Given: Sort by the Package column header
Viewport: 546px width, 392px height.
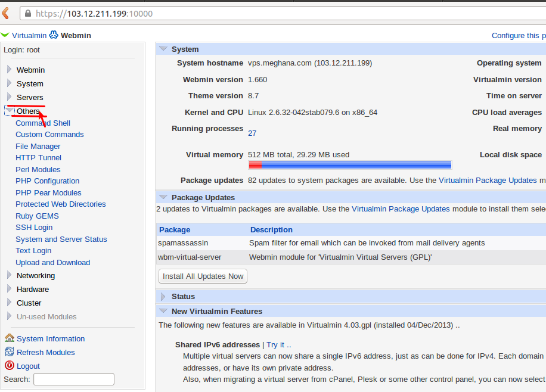Looking at the screenshot, I should [175, 230].
